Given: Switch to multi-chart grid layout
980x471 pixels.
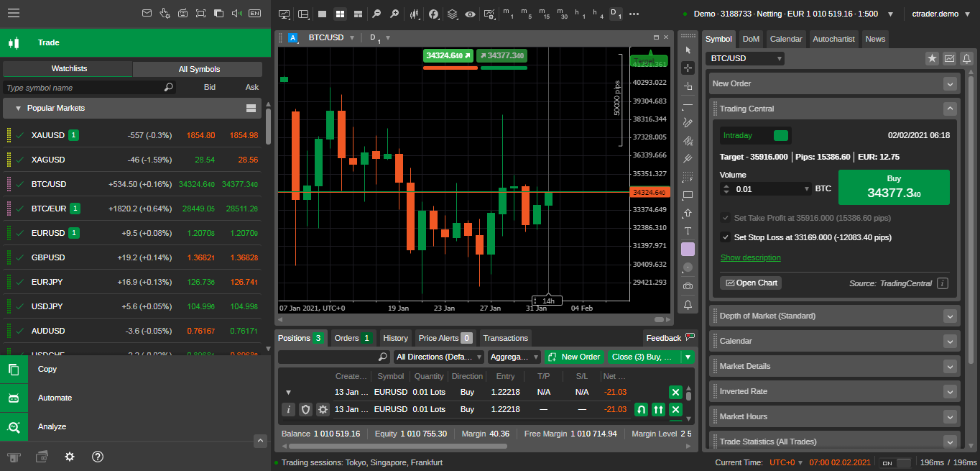Looking at the screenshot, I should coord(340,14).
